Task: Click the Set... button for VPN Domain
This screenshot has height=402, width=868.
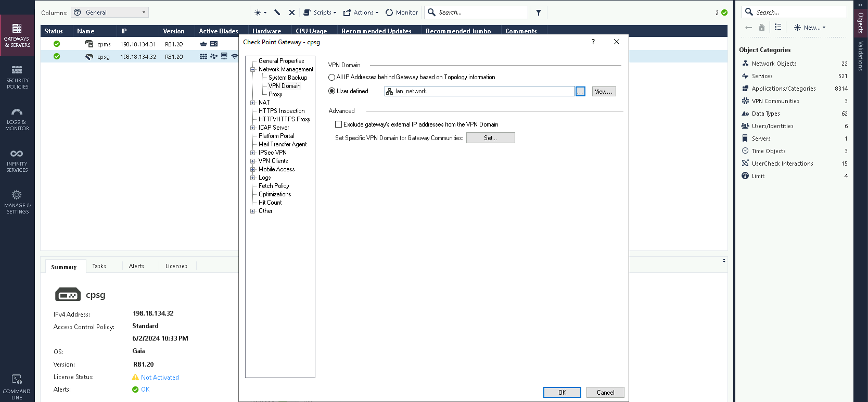Action: pos(490,138)
